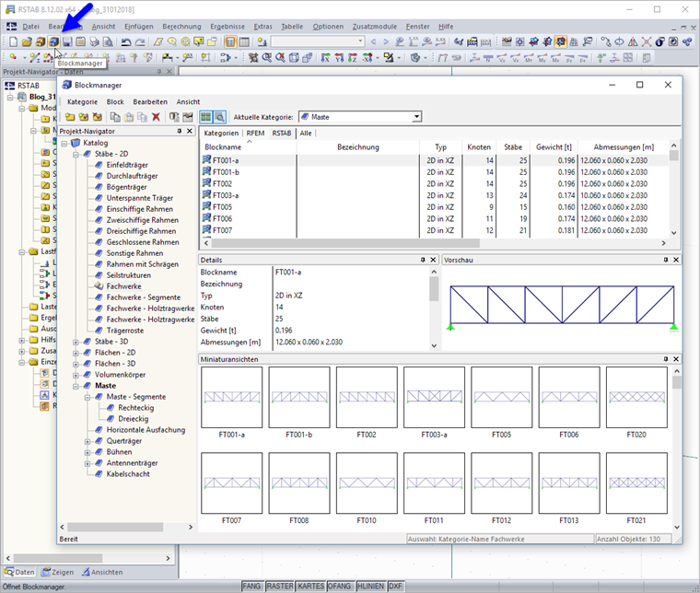Click the Save disk icon in main toolbar

point(68,41)
